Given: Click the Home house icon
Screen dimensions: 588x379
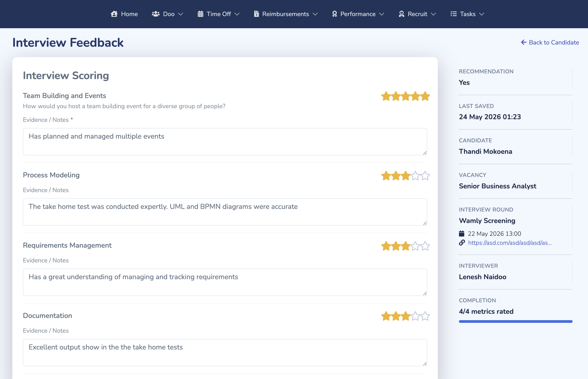Looking at the screenshot, I should 114,14.
